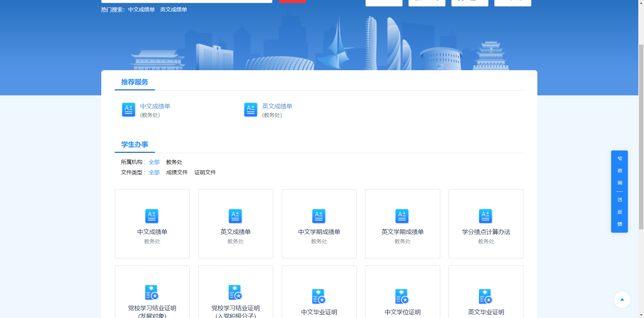Click the 学分绩点计算办法 card icon

click(485, 216)
